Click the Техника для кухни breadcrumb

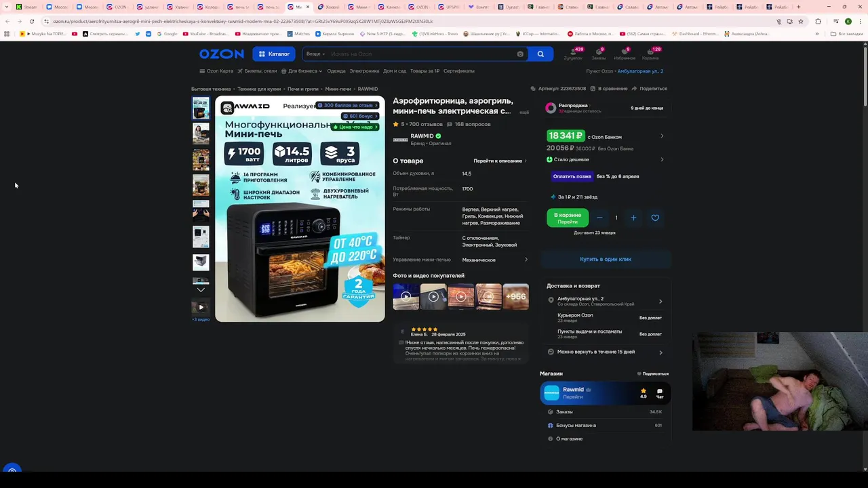259,89
